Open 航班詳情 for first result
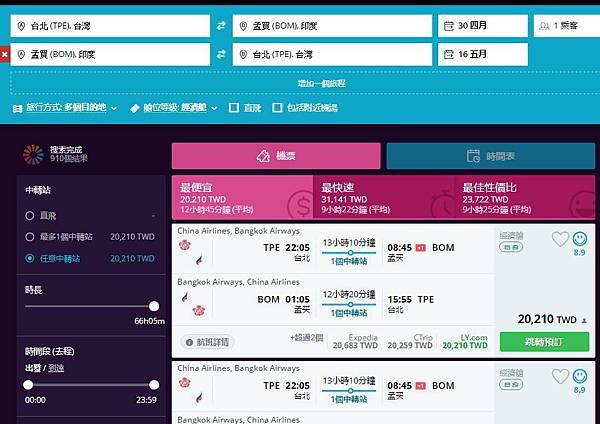 click(x=207, y=342)
